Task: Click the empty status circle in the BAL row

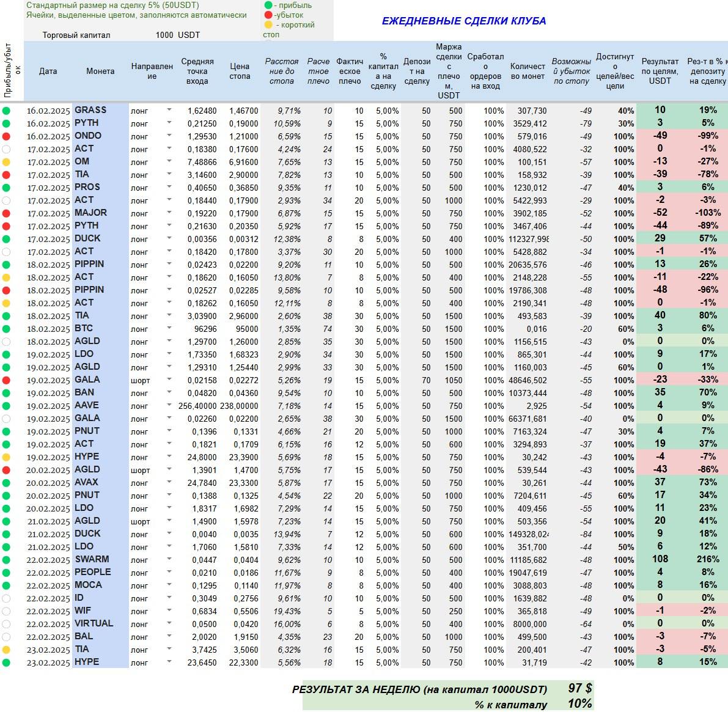Action: coord(6,637)
